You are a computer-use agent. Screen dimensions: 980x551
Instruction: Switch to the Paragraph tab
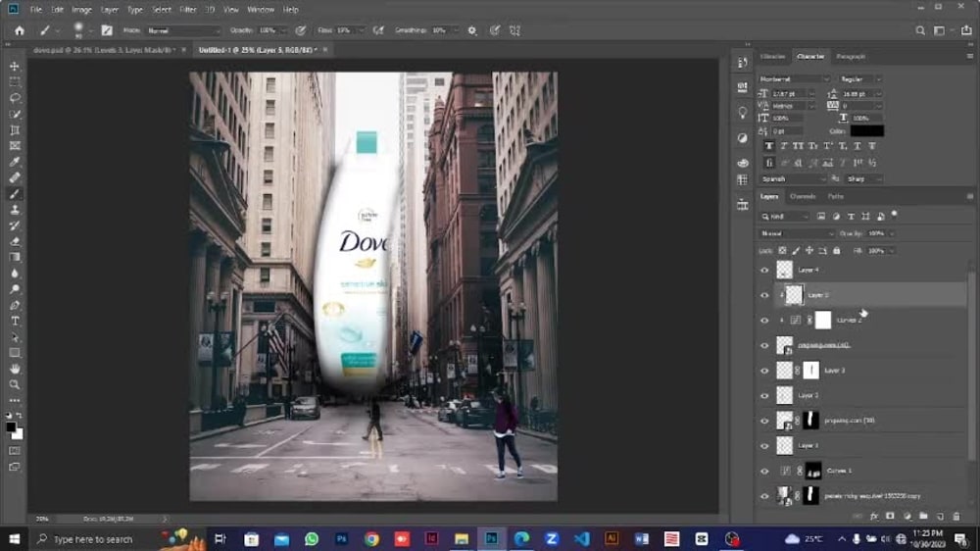[x=851, y=56]
